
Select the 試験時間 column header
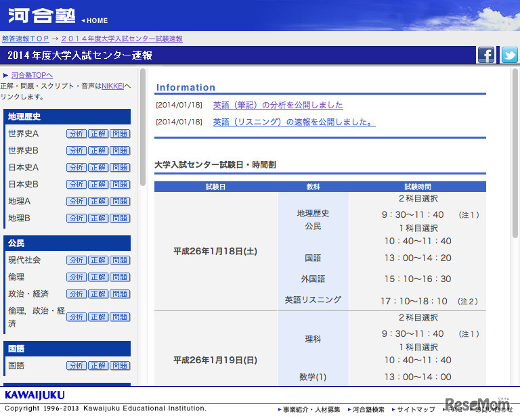[418, 187]
